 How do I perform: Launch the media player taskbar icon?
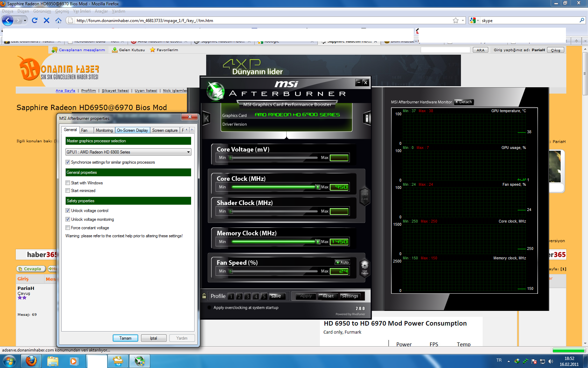[x=73, y=361]
